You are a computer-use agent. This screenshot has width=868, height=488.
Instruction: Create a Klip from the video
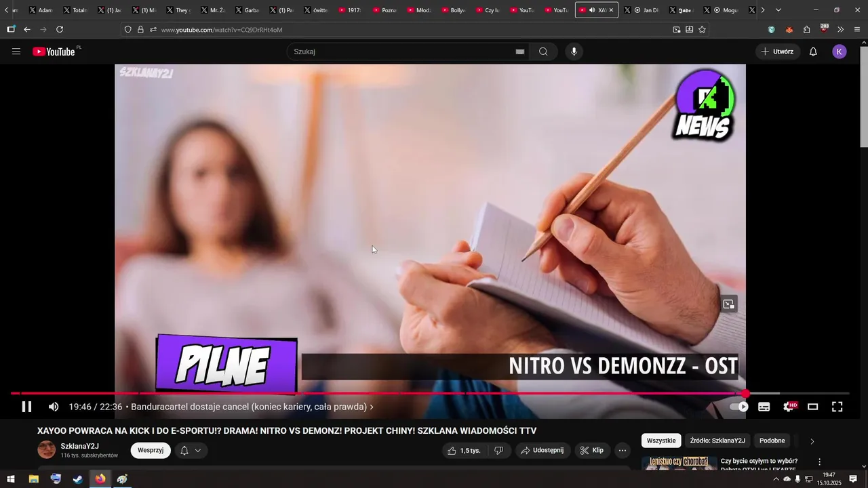click(592, 450)
